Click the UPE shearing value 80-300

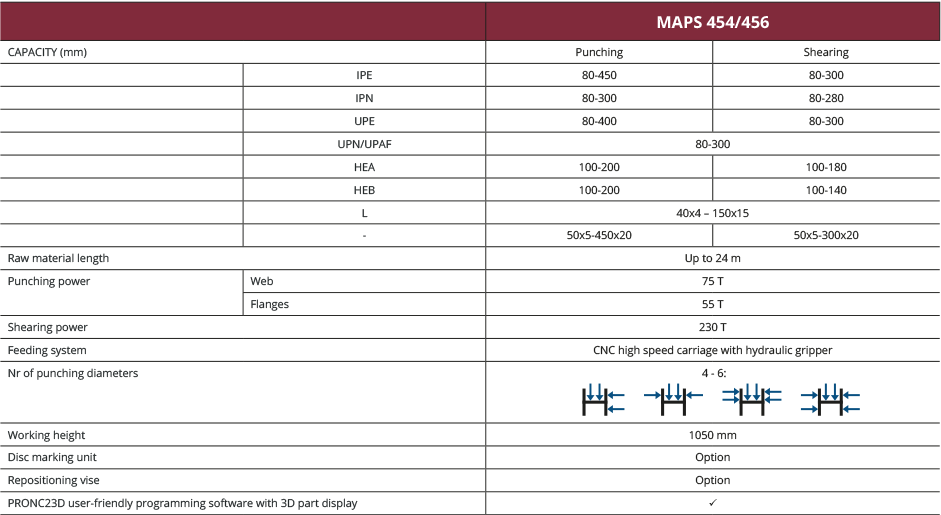pyautogui.click(x=826, y=121)
